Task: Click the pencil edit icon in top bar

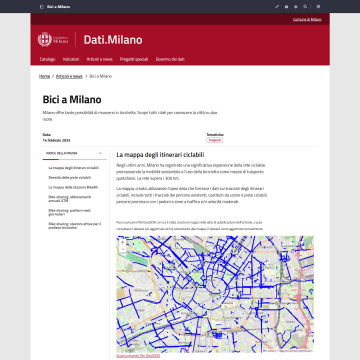Action: coord(277,7)
